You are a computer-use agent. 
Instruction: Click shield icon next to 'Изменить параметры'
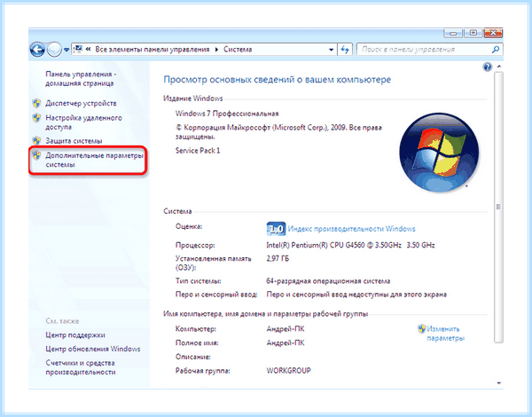(x=421, y=328)
